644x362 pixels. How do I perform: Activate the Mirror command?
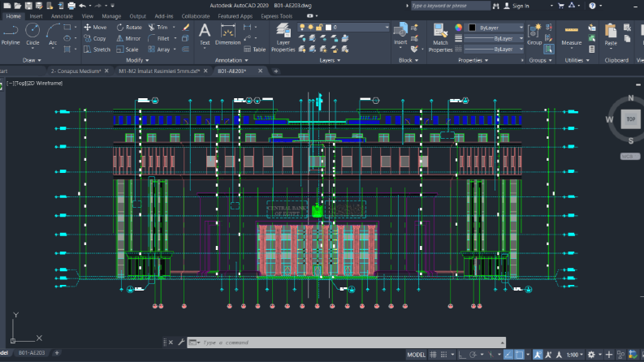[128, 38]
